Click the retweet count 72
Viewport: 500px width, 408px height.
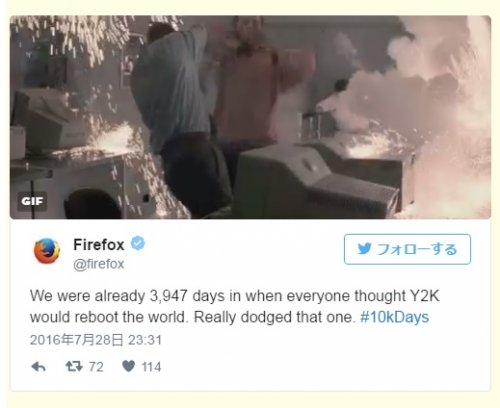pyautogui.click(x=96, y=367)
